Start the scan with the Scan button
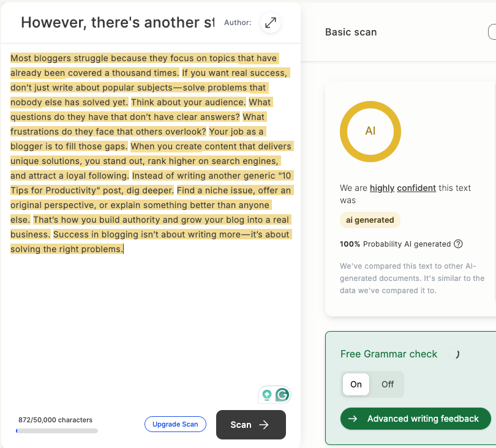This screenshot has height=448, width=496. [251, 425]
